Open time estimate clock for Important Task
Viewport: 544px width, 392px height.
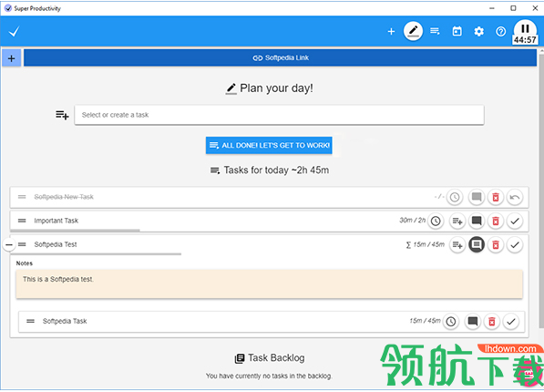pyautogui.click(x=436, y=221)
